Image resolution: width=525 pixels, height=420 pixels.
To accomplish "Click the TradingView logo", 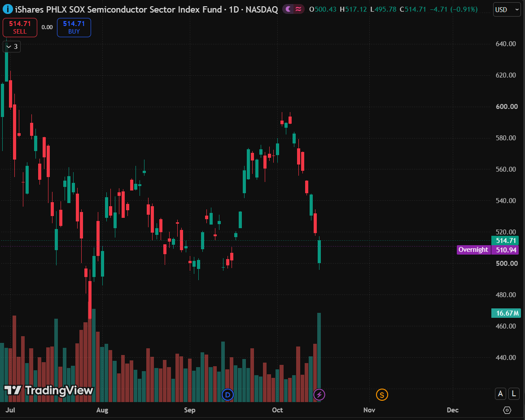I will [x=49, y=390].
